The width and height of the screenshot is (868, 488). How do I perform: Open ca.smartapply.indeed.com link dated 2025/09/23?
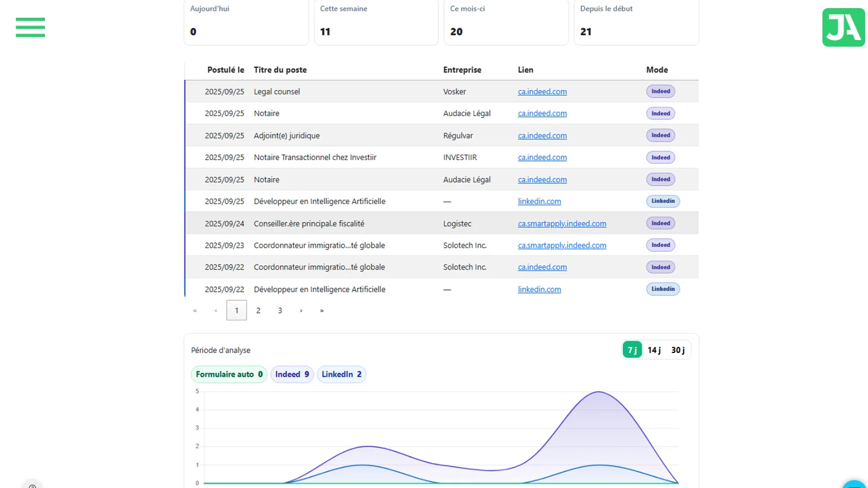coord(562,245)
